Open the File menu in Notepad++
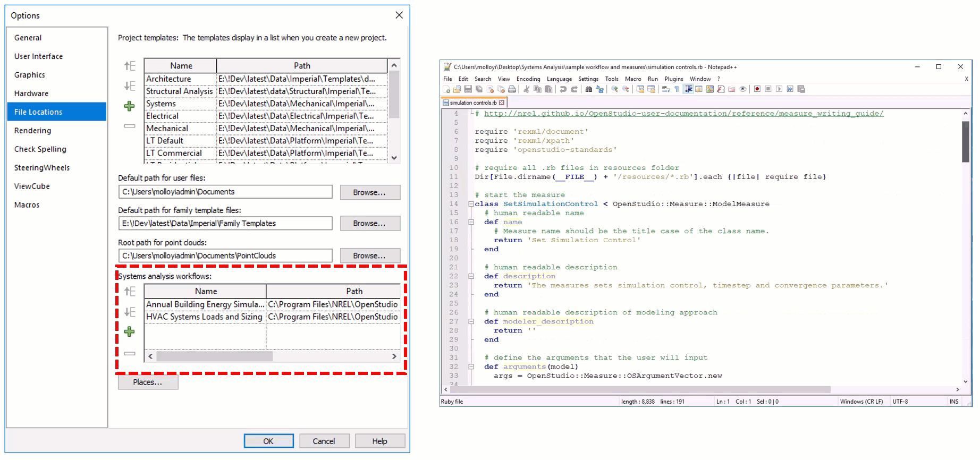Image resolution: width=980 pixels, height=460 pixels. tap(447, 79)
